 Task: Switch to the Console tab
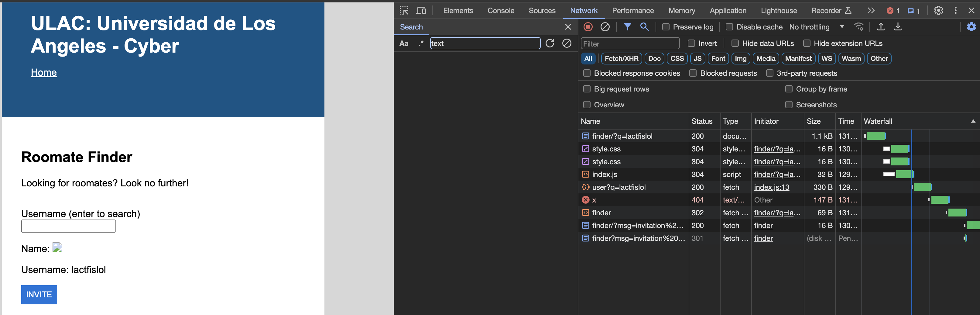click(x=501, y=11)
